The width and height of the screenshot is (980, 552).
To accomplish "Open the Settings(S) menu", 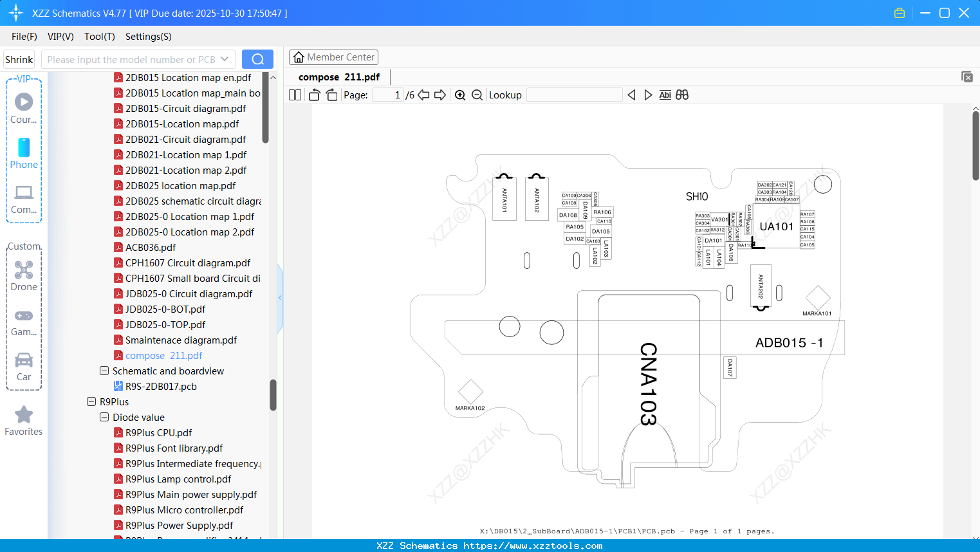I will [x=149, y=37].
